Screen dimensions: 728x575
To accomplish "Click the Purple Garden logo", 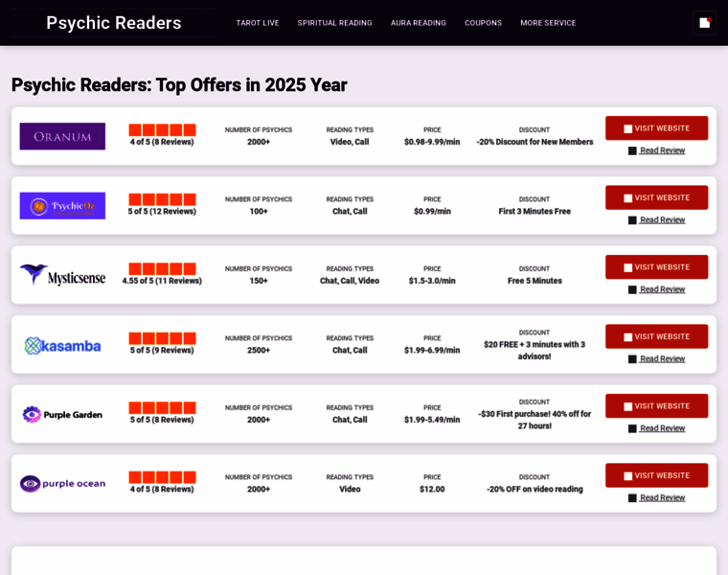I will coord(62,414).
